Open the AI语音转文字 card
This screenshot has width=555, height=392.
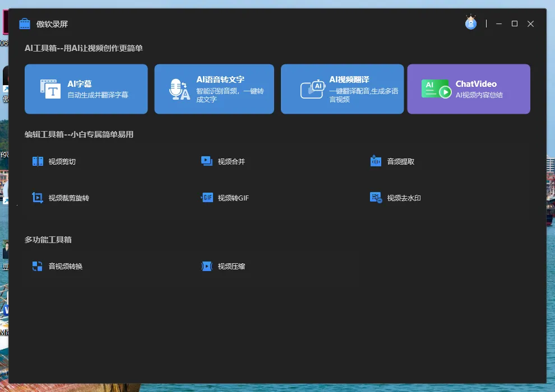pos(214,89)
